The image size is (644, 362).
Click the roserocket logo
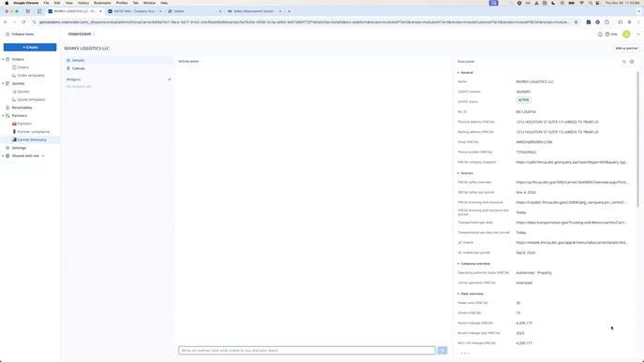coord(80,34)
